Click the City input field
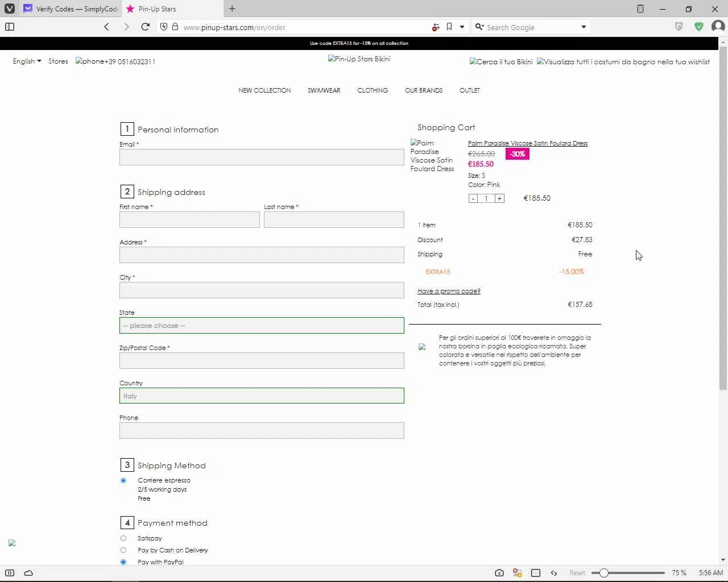The height and width of the screenshot is (582, 728). [262, 290]
